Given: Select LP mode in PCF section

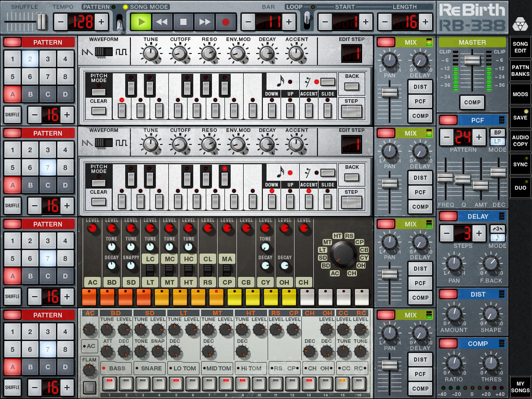Looking at the screenshot, I should (x=497, y=141).
